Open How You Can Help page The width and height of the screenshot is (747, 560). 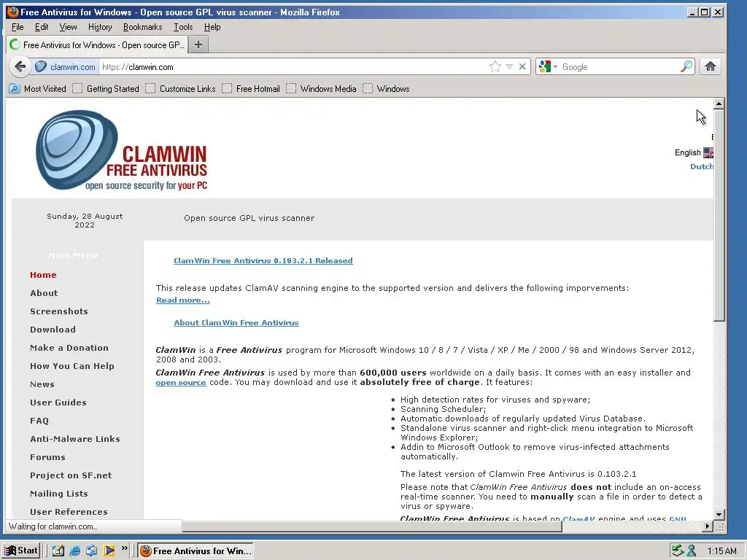72,366
